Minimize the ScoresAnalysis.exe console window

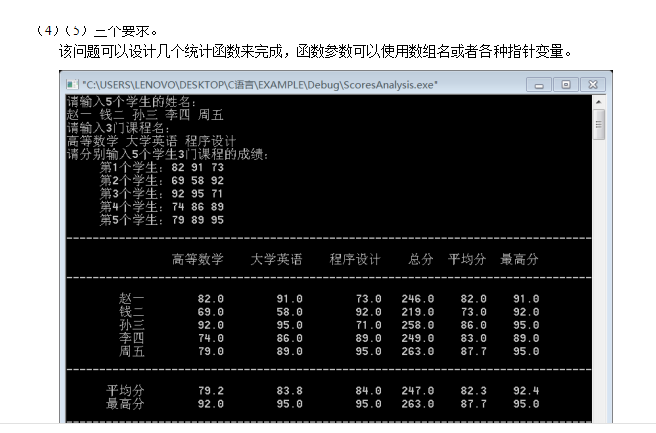539,85
